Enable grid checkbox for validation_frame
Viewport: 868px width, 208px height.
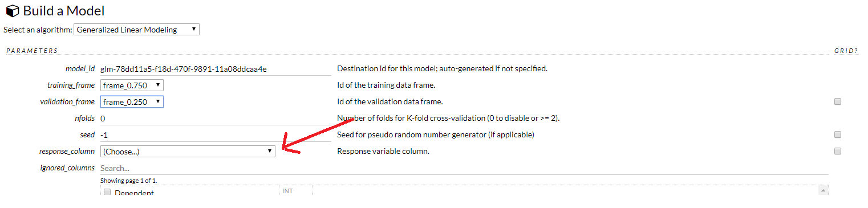(x=838, y=102)
